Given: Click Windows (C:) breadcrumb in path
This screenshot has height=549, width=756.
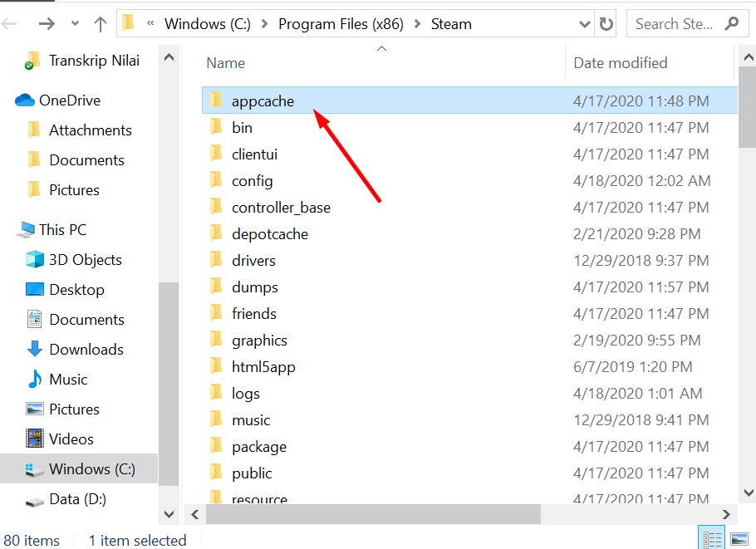Looking at the screenshot, I should pos(208,24).
